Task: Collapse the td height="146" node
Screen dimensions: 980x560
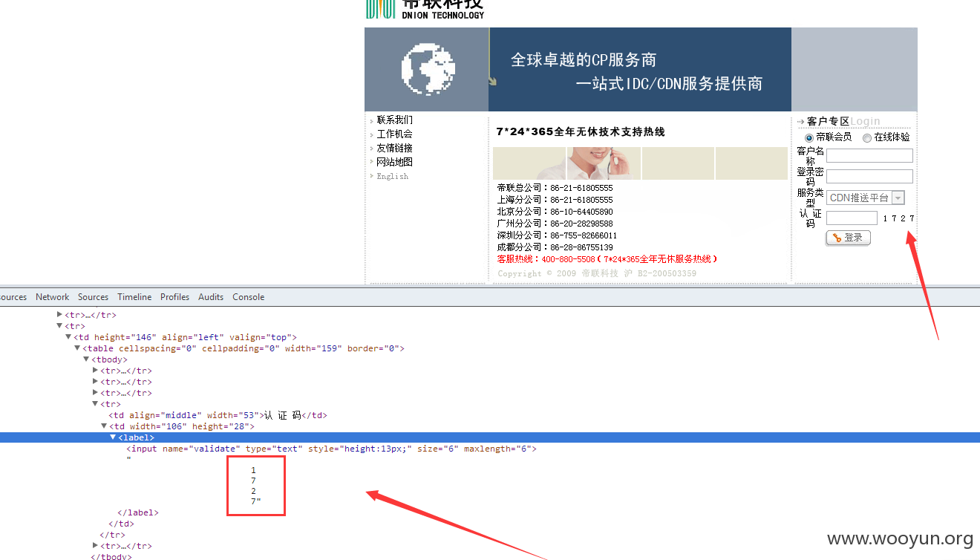Action: (68, 337)
